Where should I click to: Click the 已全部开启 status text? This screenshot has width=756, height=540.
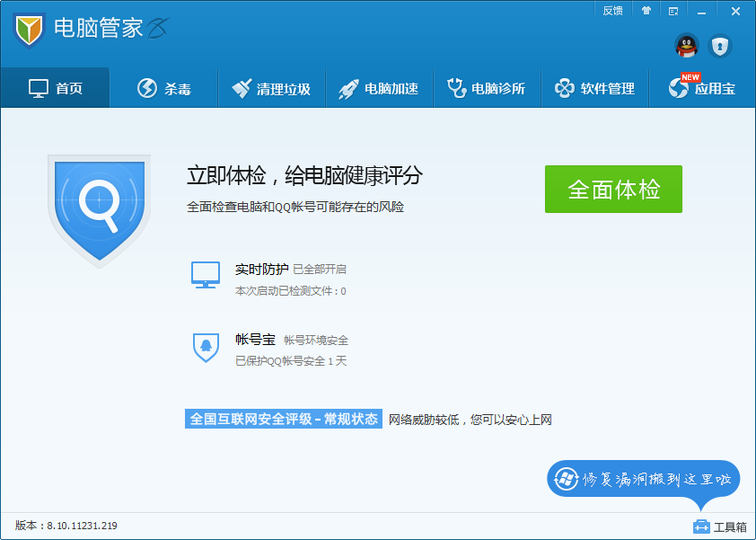click(320, 270)
